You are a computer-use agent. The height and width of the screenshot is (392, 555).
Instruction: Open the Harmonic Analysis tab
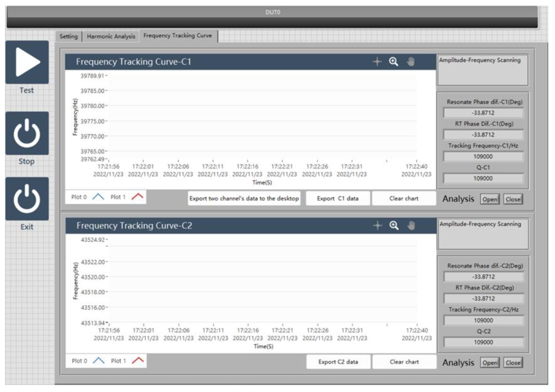[111, 36]
